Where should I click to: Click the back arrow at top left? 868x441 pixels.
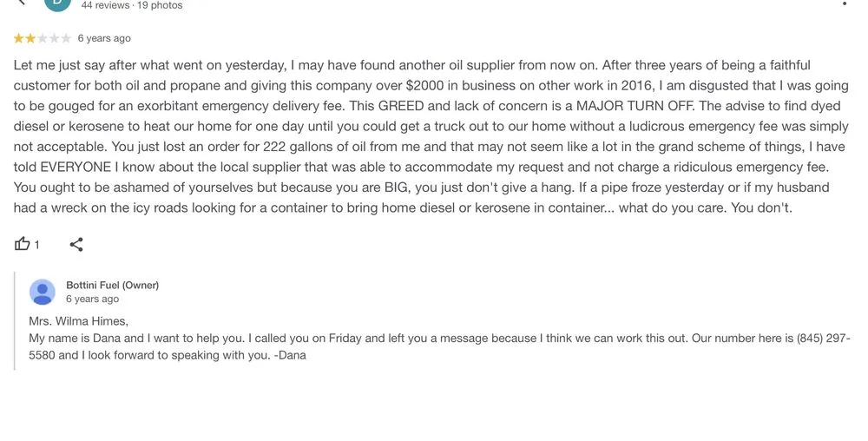(x=21, y=3)
